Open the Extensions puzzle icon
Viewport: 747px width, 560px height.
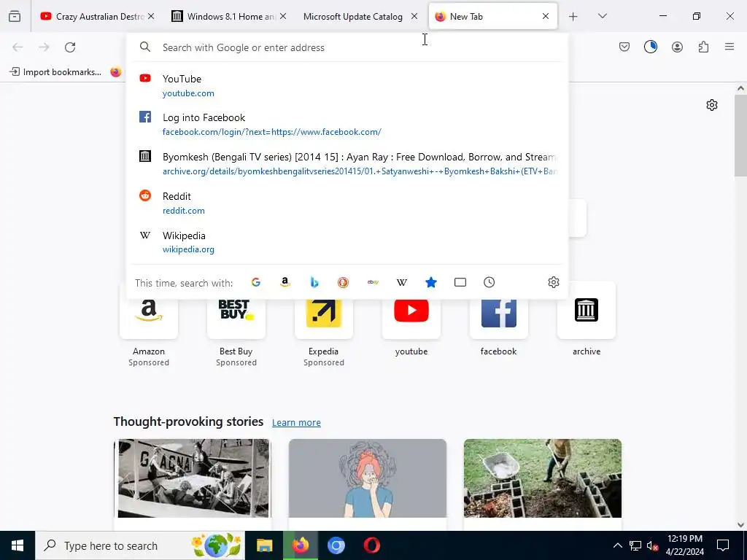[x=703, y=47]
